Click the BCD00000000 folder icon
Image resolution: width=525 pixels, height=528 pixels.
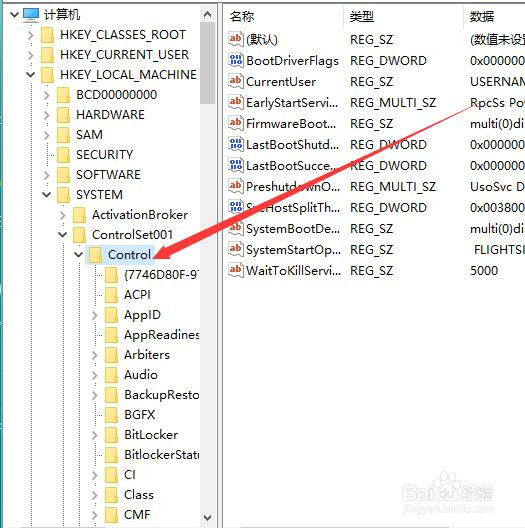[x=63, y=95]
